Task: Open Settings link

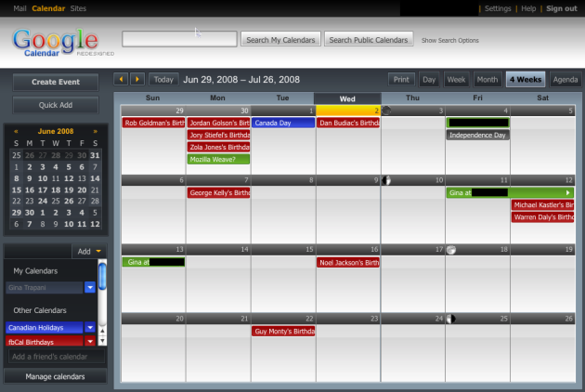Action: click(x=498, y=8)
